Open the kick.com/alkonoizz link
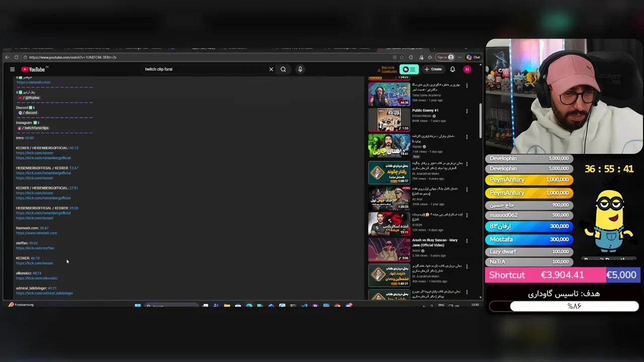 (37, 279)
